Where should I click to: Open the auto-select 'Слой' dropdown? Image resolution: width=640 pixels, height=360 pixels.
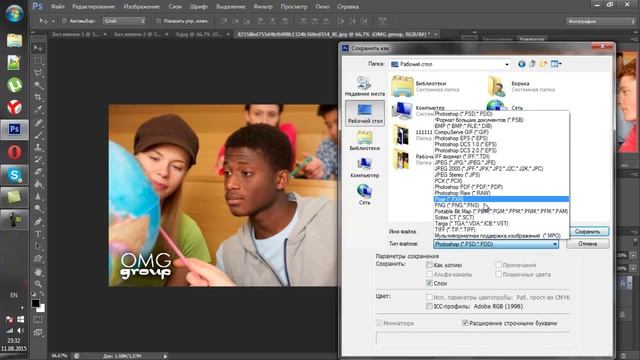(x=124, y=21)
